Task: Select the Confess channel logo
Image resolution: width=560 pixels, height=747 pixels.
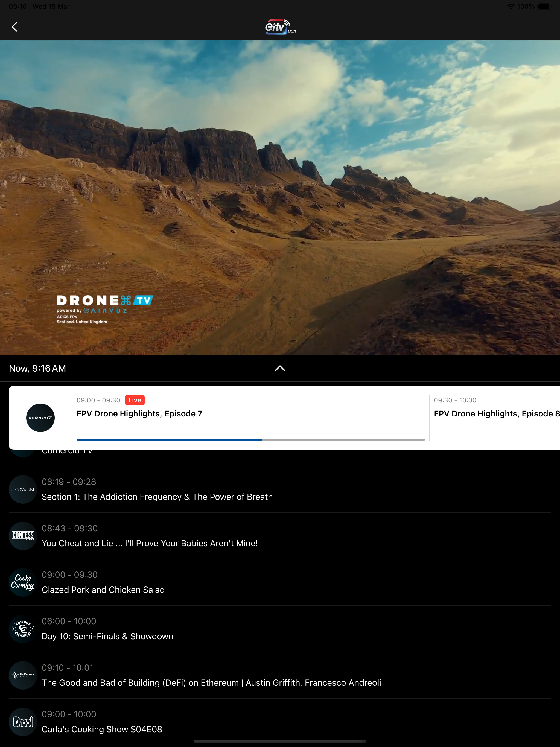Action: coord(23,536)
